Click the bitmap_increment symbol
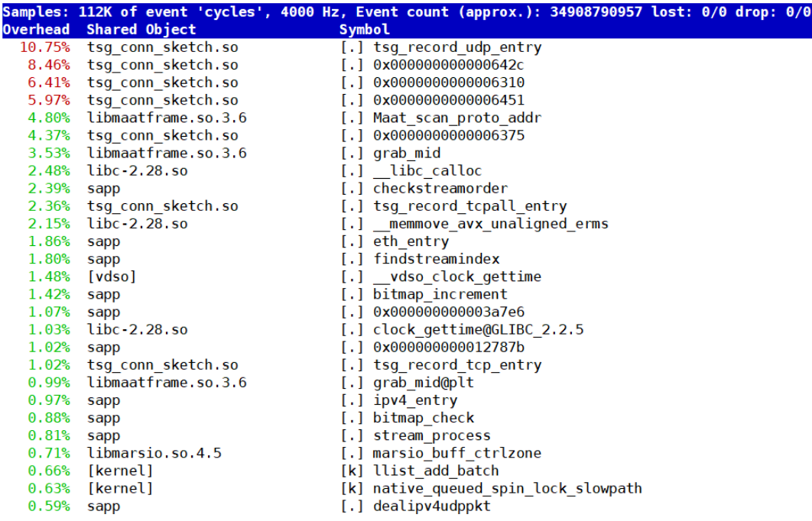812x521 pixels. click(x=440, y=294)
